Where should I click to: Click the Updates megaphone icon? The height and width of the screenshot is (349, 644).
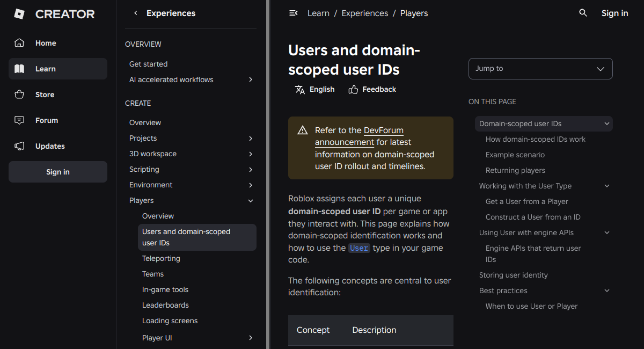point(19,146)
